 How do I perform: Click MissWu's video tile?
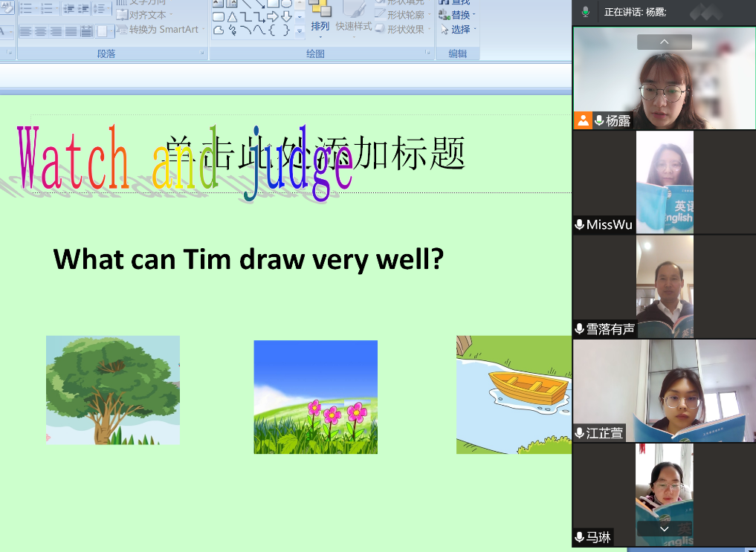[x=665, y=182]
